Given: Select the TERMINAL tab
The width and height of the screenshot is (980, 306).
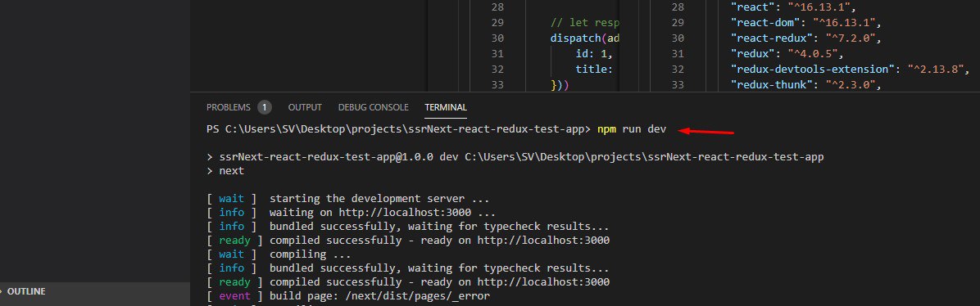Looking at the screenshot, I should click(446, 107).
